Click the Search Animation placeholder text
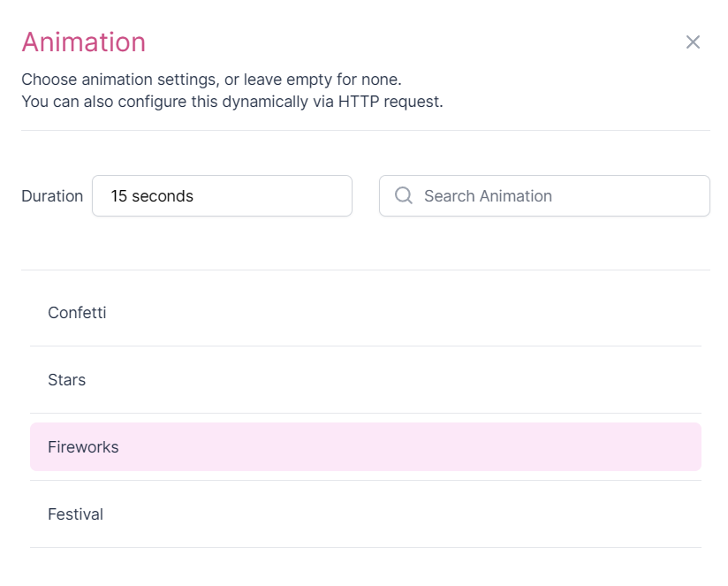Viewport: 728px width, 586px height. [488, 196]
